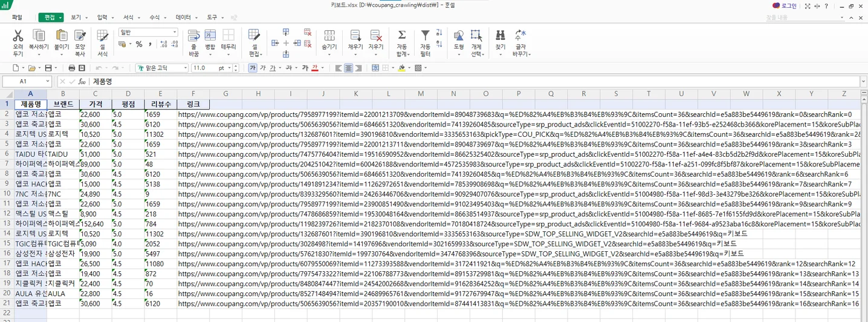Click the undo arrow icon
Image resolution: width=868 pixels, height=322 pixels.
(99, 68)
